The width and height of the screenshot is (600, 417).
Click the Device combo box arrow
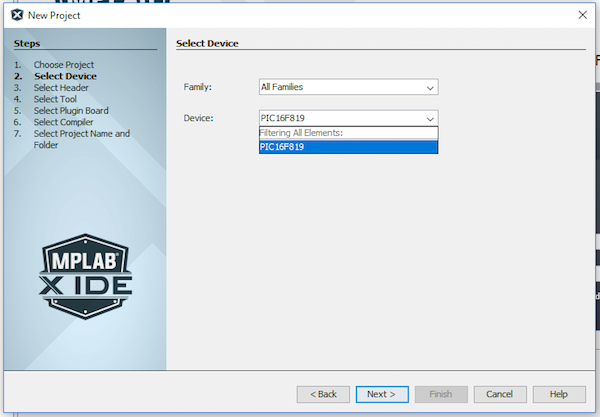coord(430,118)
